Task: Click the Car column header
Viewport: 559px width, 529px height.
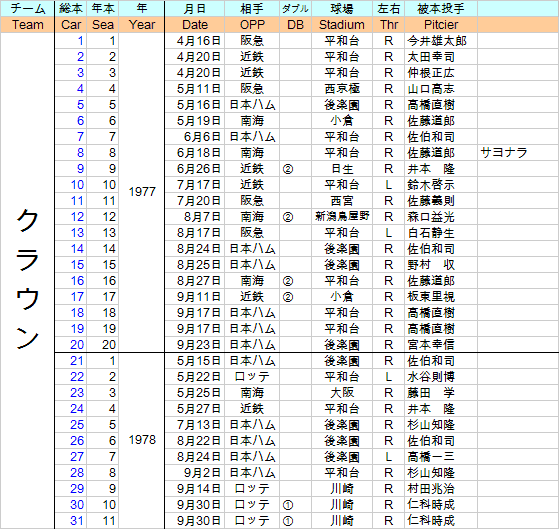Action: point(71,25)
